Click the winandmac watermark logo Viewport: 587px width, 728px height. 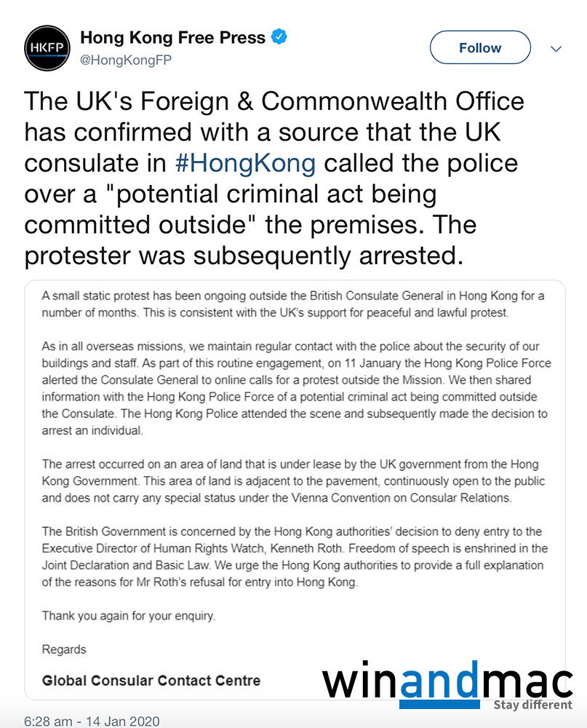click(447, 682)
